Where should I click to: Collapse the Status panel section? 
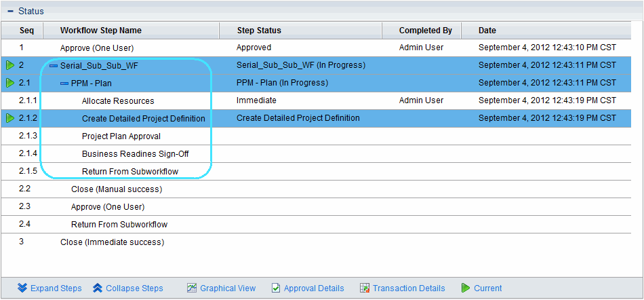[10, 11]
